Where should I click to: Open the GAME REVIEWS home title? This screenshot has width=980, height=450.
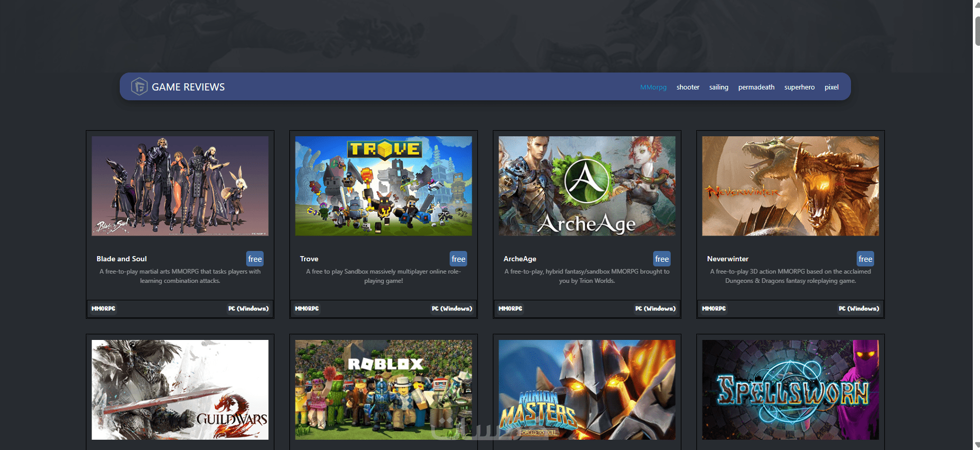pyautogui.click(x=188, y=87)
